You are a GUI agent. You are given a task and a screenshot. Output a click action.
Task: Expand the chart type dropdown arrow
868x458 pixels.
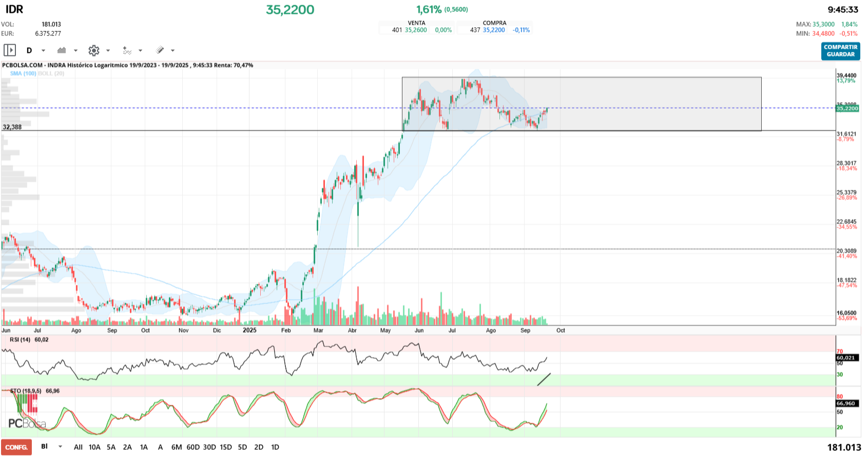point(76,50)
